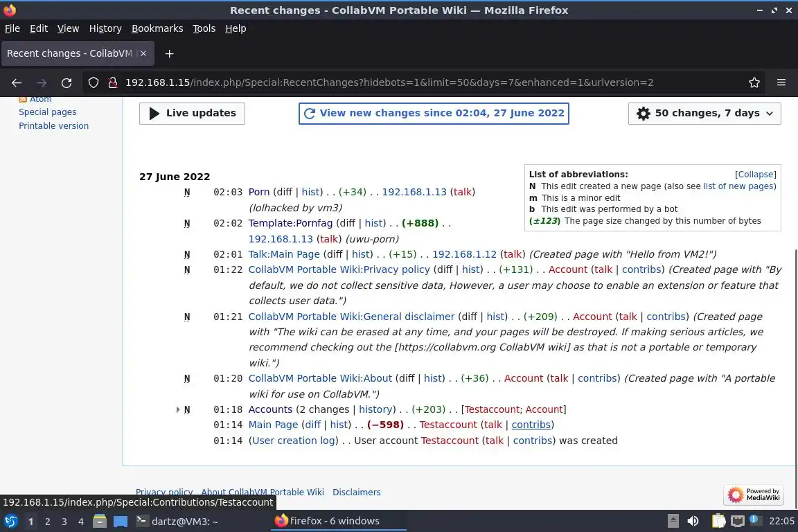The width and height of the screenshot is (798, 532).
Task: Open the Tools menu
Action: (x=204, y=28)
